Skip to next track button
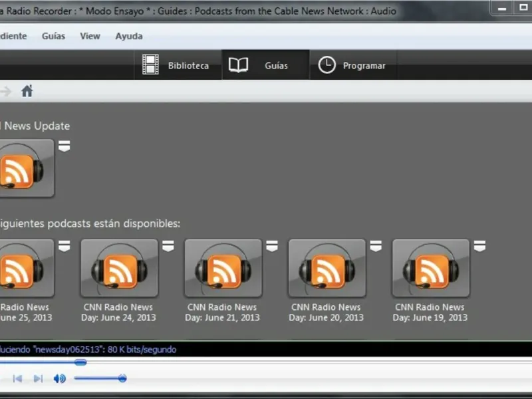The image size is (532, 399). [38, 378]
